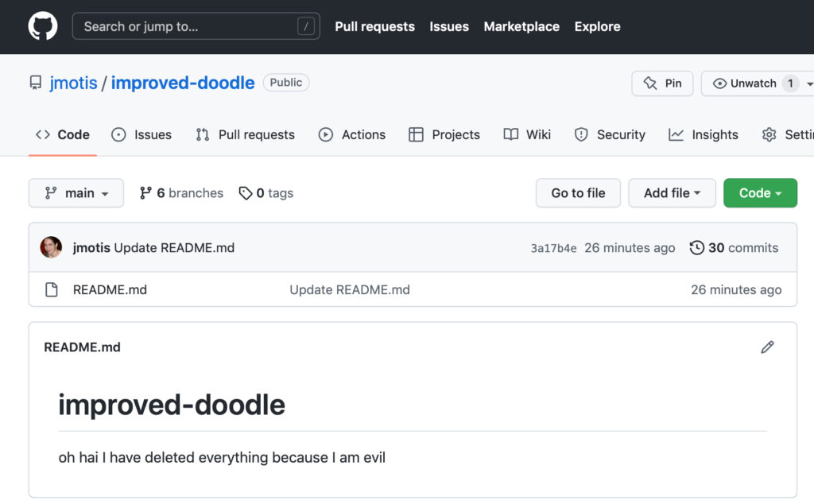Expand the green Code dropdown button
814x504 pixels.
coord(760,193)
